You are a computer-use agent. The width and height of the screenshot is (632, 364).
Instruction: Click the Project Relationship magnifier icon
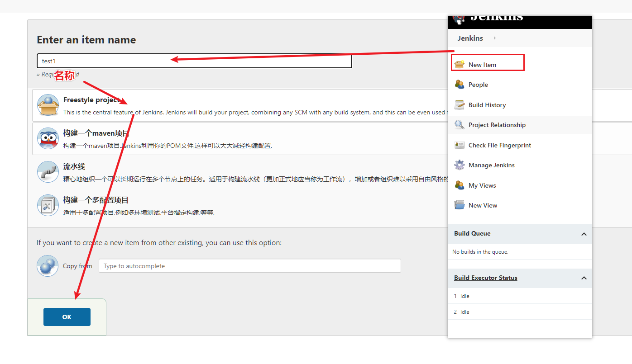(460, 124)
